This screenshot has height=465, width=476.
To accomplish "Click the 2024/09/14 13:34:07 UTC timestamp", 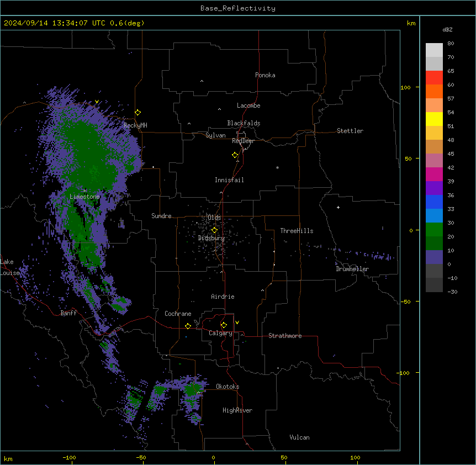I will coord(56,23).
